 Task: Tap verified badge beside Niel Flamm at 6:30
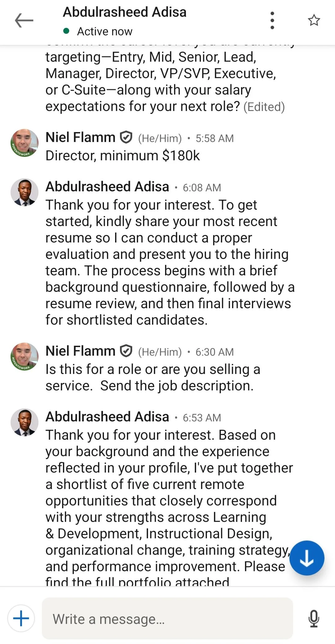pyautogui.click(x=126, y=351)
